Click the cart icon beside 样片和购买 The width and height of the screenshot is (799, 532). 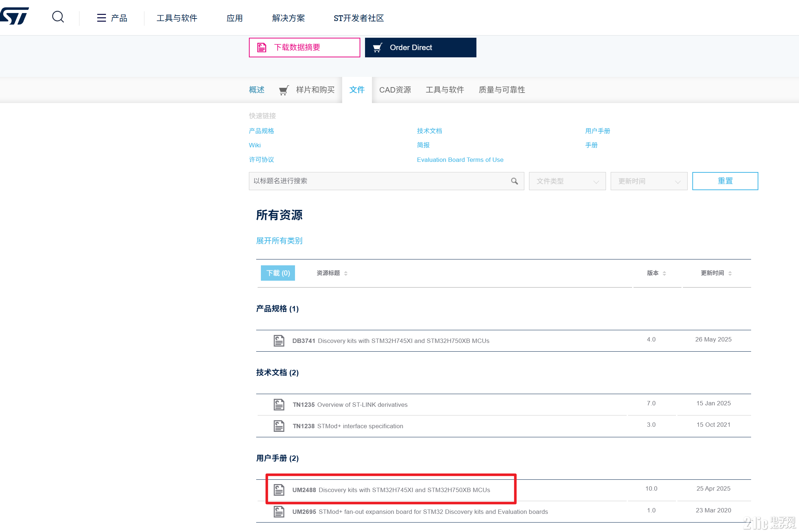click(x=284, y=90)
